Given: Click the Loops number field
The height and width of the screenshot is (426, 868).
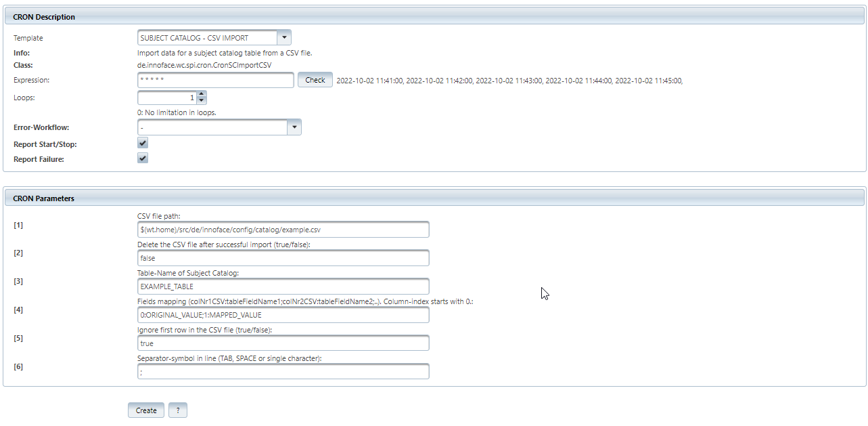Looking at the screenshot, I should click(167, 98).
